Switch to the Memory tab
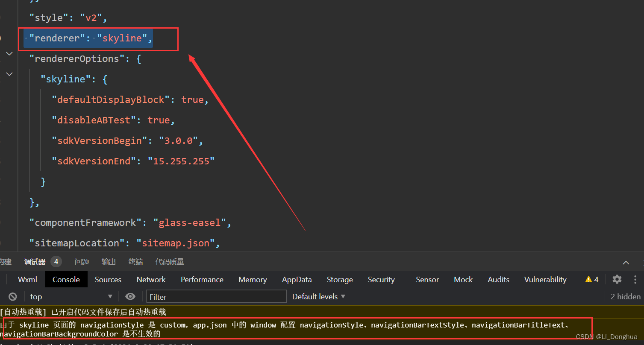The image size is (644, 345). click(252, 279)
